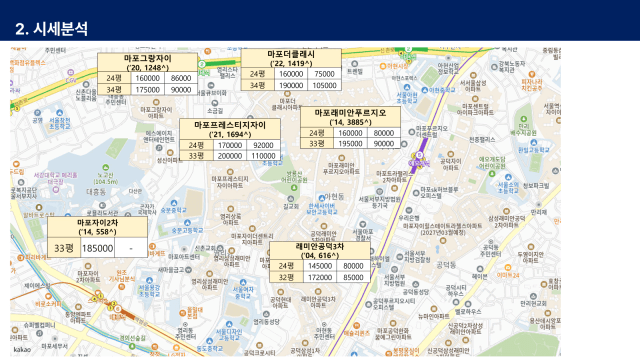This screenshot has width=640, height=360.
Task: Click the 이마트24 store marker
Action: coord(507,268)
